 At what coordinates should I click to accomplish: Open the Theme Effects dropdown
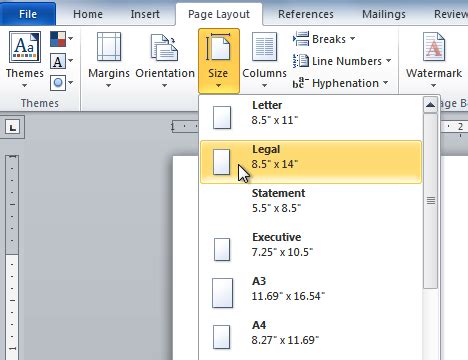tap(61, 83)
